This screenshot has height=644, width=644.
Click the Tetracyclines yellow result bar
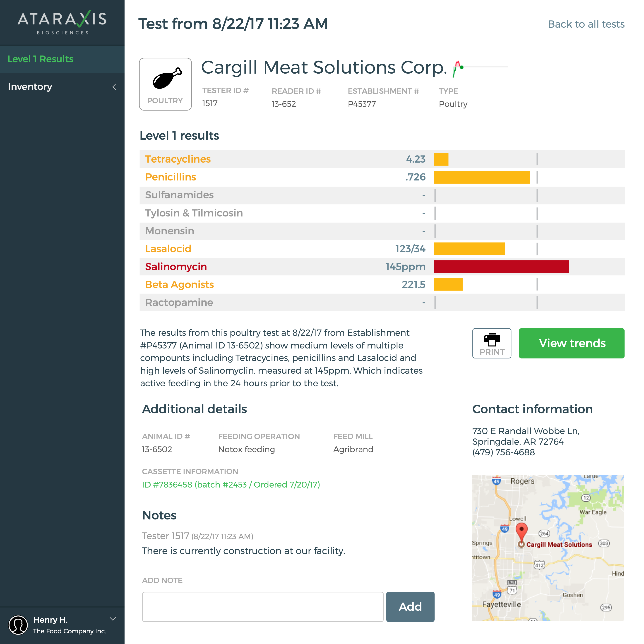[441, 159]
